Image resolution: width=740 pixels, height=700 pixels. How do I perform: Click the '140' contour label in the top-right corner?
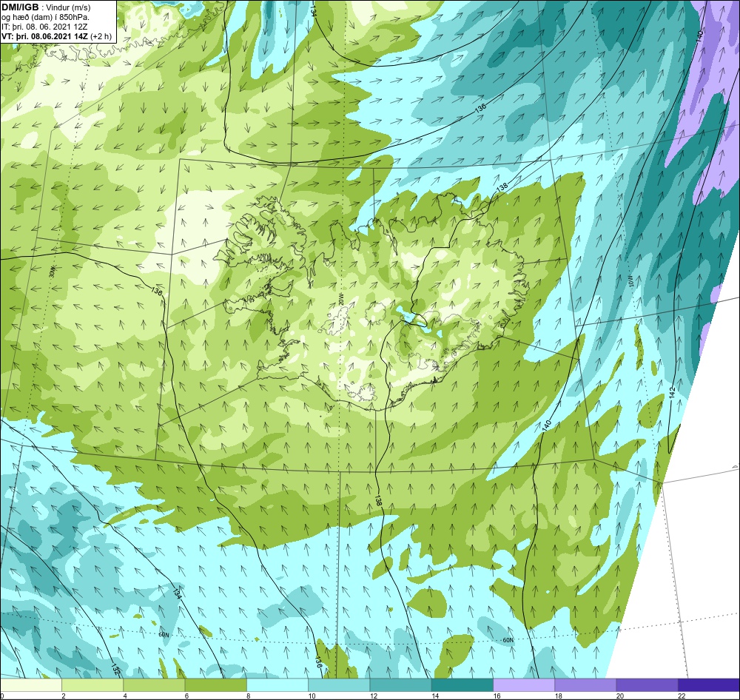tap(699, 36)
